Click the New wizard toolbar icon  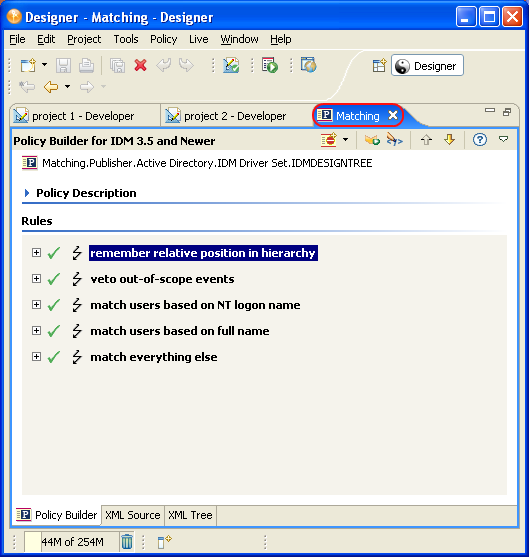(28, 65)
